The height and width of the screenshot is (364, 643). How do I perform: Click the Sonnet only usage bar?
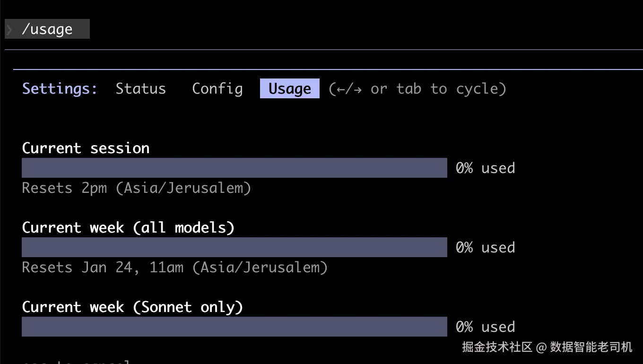[234, 327]
